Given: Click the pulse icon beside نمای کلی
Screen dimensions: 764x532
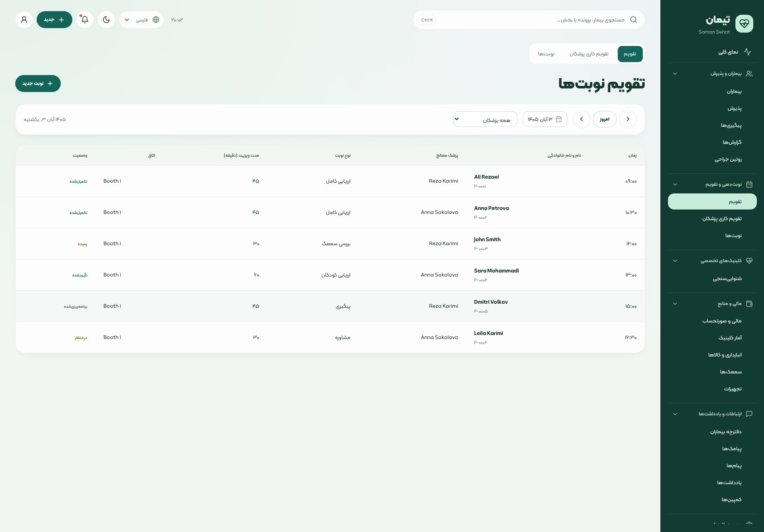Looking at the screenshot, I should click(747, 52).
